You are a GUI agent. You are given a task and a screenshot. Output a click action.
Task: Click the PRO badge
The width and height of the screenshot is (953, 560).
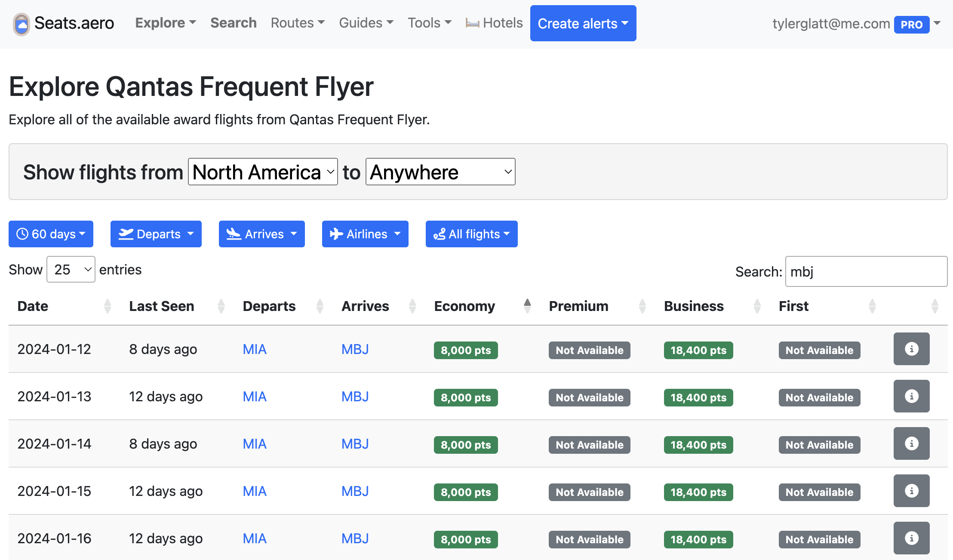912,25
